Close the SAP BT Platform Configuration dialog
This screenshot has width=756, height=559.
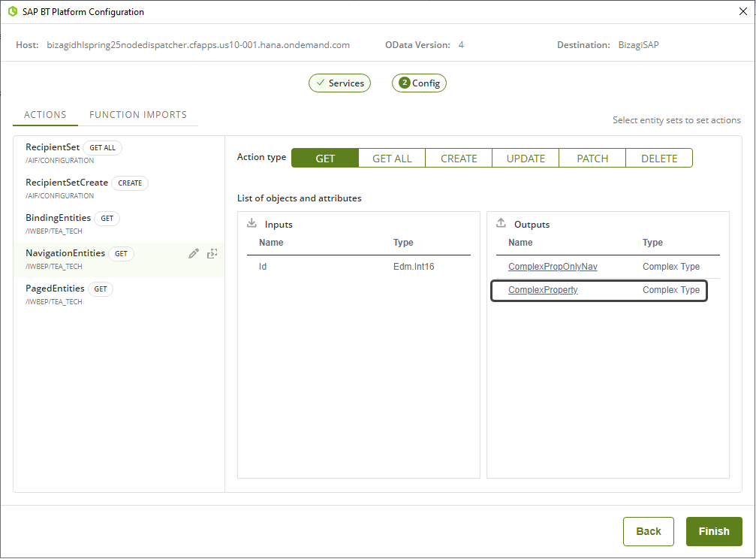coord(743,11)
